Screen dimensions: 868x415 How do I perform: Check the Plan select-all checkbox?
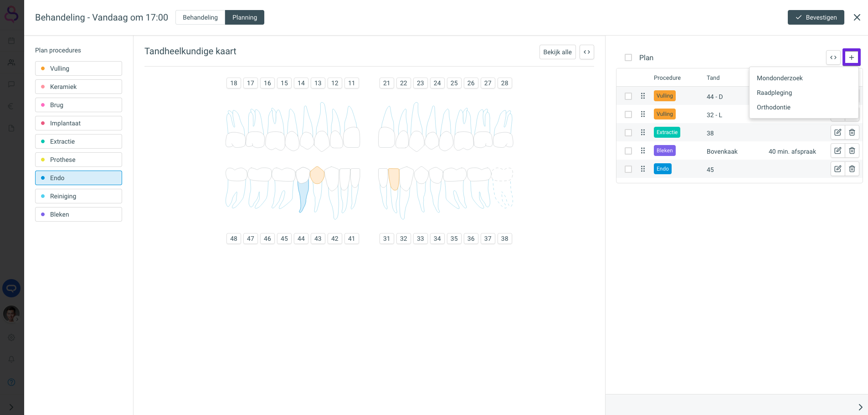628,57
